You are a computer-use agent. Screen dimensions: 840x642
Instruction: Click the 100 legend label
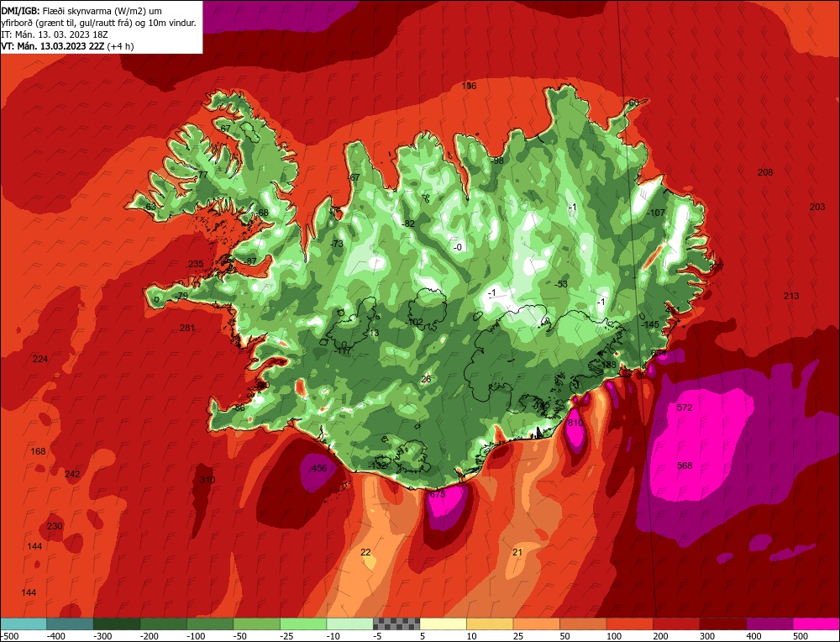point(613,636)
